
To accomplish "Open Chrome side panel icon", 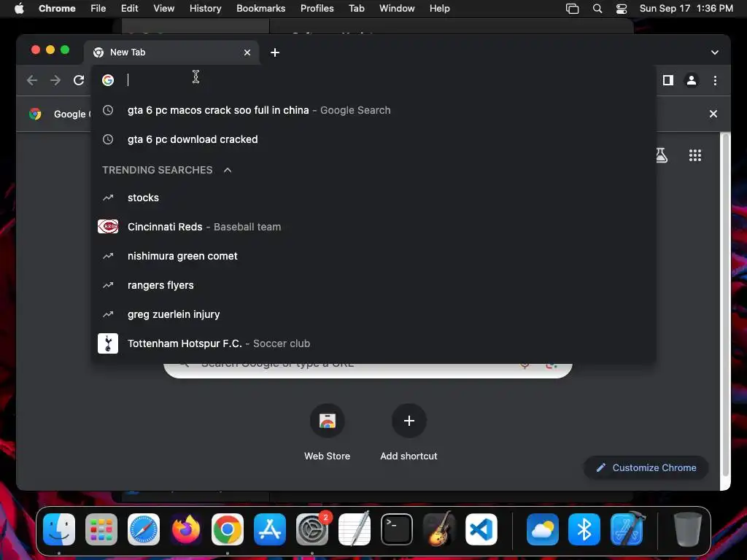I will click(668, 80).
